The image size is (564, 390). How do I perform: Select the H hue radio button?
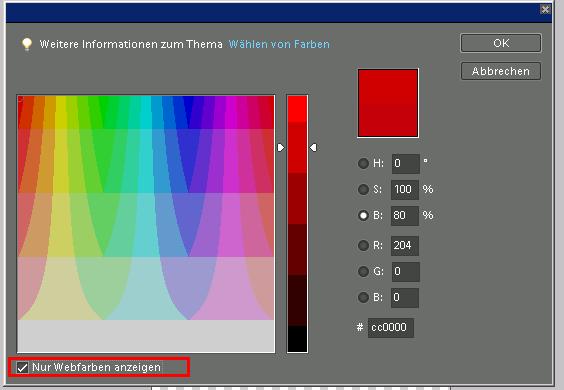pos(363,163)
